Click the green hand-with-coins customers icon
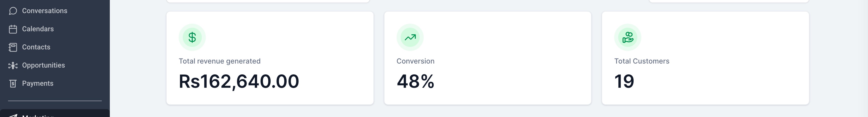 point(628,37)
